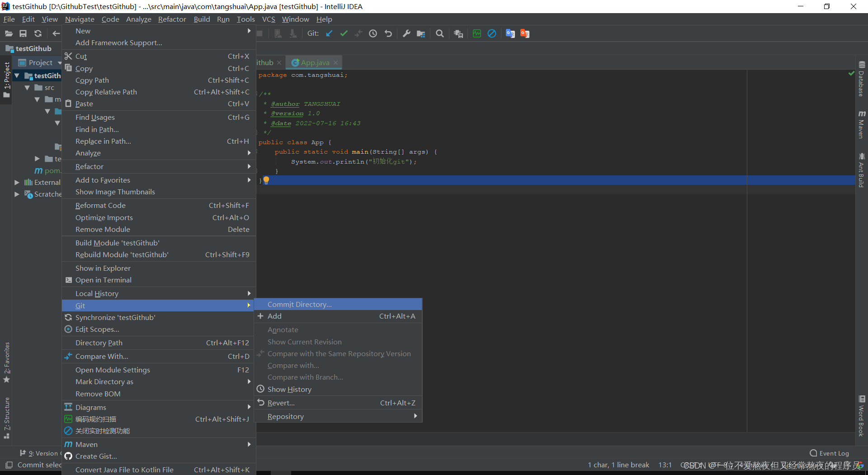868x475 pixels.
Task: Click Create Gist... entry
Action: 159,456
